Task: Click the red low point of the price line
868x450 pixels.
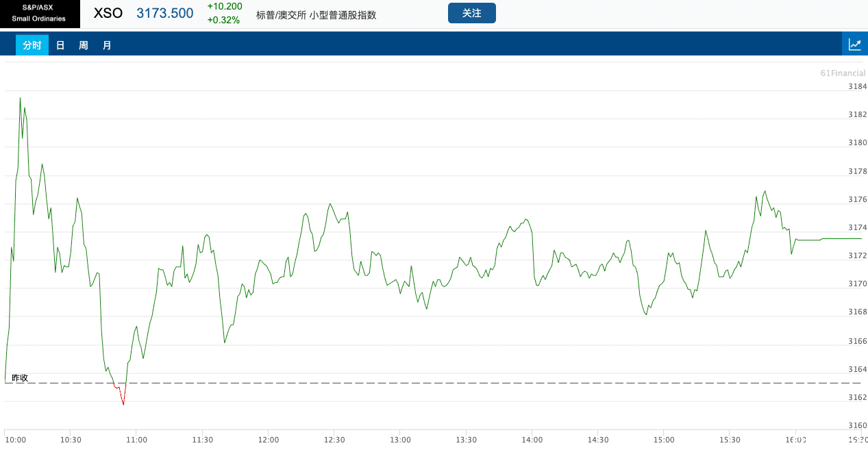Action: [x=123, y=404]
